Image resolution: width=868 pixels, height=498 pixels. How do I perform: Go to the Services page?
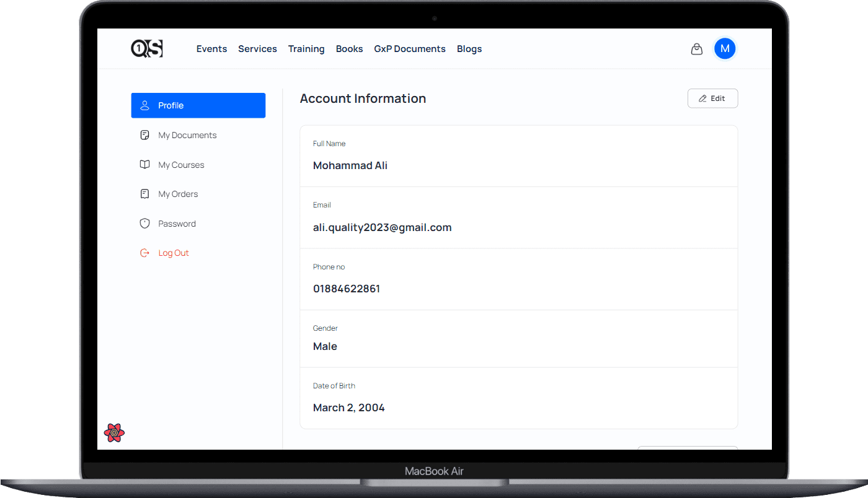point(257,49)
